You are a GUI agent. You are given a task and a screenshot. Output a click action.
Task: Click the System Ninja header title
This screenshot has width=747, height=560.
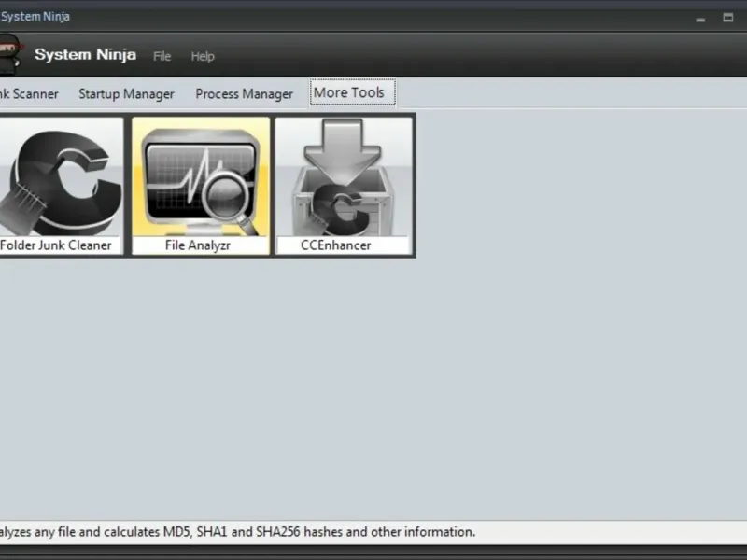(x=85, y=54)
